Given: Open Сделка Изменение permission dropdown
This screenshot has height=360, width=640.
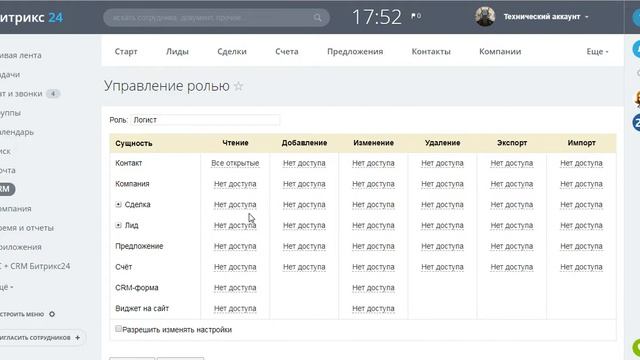Looking at the screenshot, I should pos(373,204).
